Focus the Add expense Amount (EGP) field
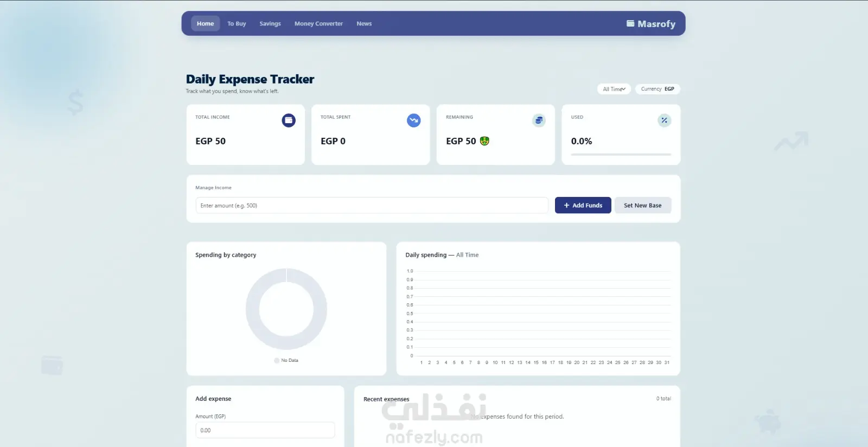Screen dimensions: 868x447 coord(265,430)
